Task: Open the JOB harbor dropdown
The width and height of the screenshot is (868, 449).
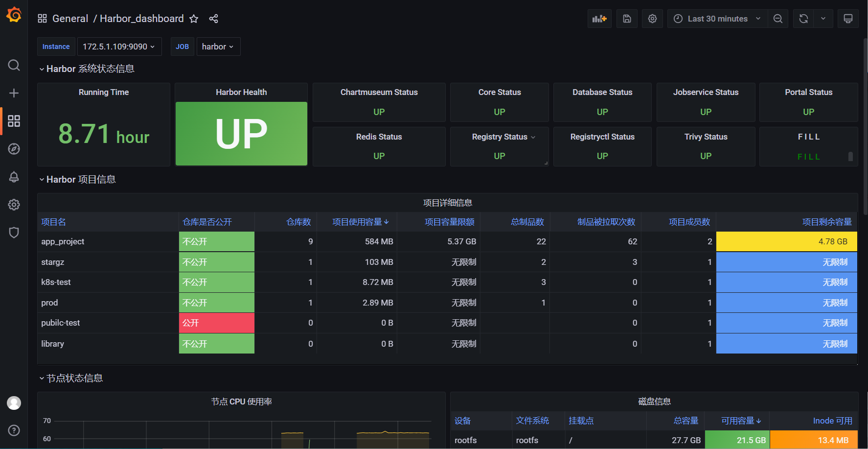Action: 218,47
